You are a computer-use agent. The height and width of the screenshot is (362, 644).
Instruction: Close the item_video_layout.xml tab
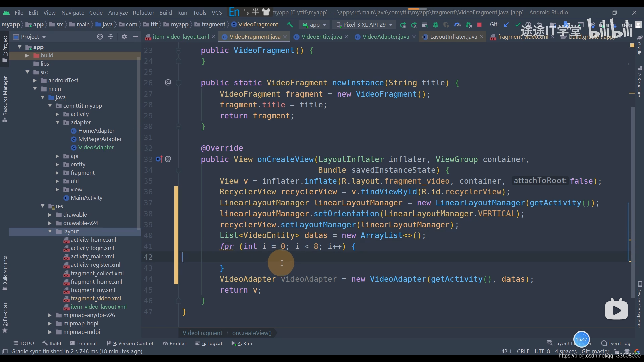[x=213, y=37]
